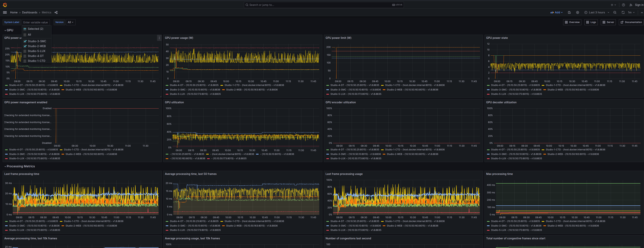Image resolution: width=644 pixels, height=248 pixels.
Task: Open the hamburger navigation menu
Action: pyautogui.click(x=5, y=12)
